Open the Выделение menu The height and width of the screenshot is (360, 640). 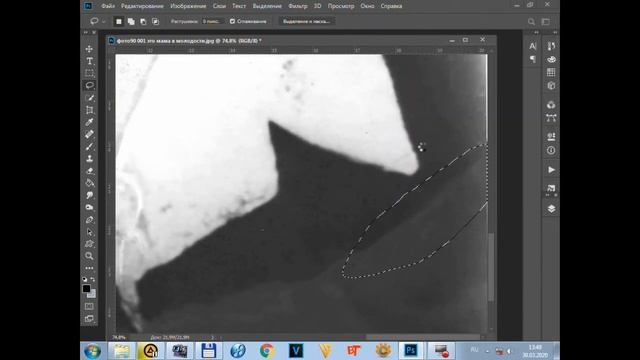[x=267, y=6]
